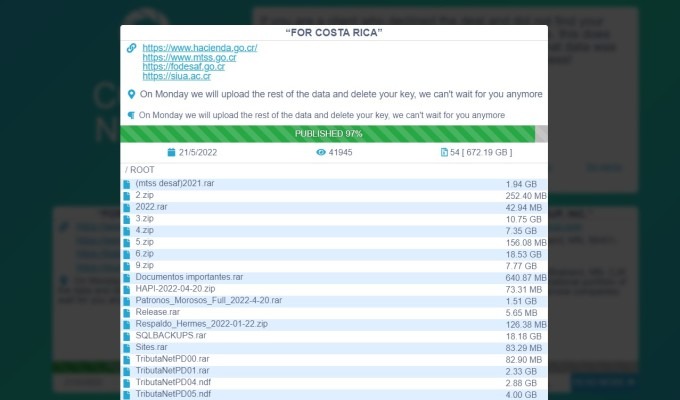Click the quote icon before the second message
This screenshot has width=680, height=400.
coord(131,115)
